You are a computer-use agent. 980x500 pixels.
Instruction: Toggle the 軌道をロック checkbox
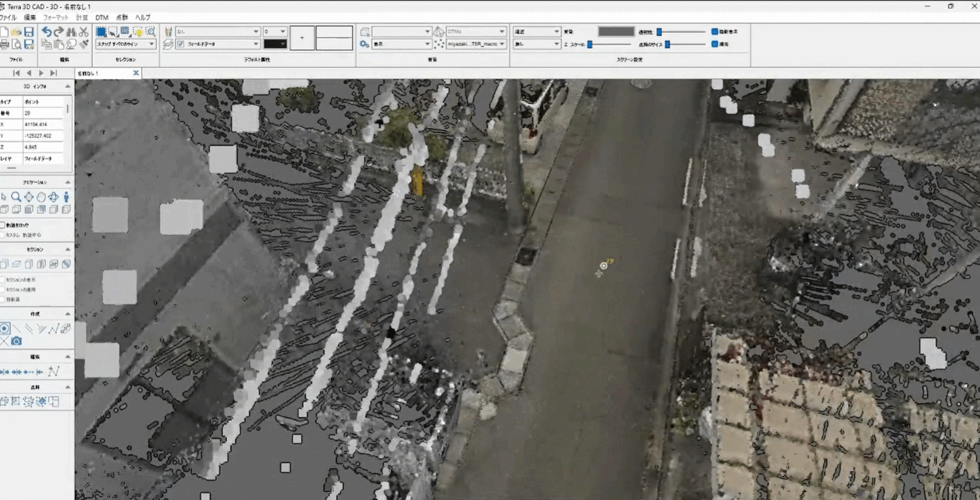point(3,225)
